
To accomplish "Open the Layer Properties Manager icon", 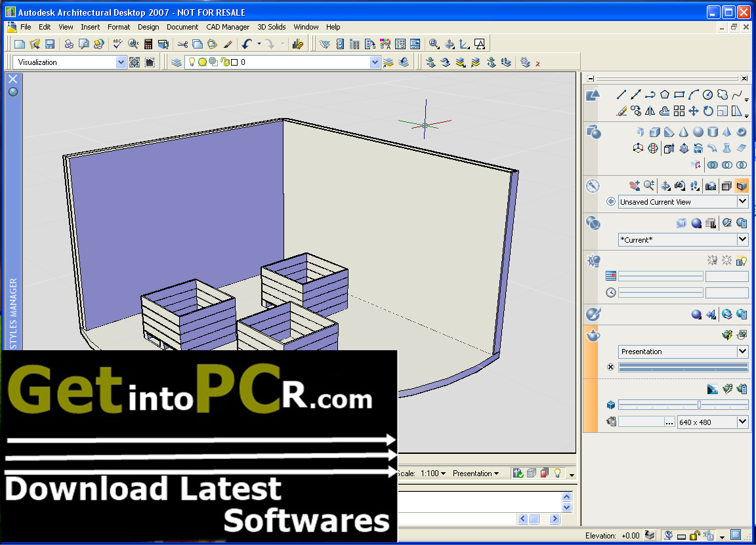I will 177,62.
